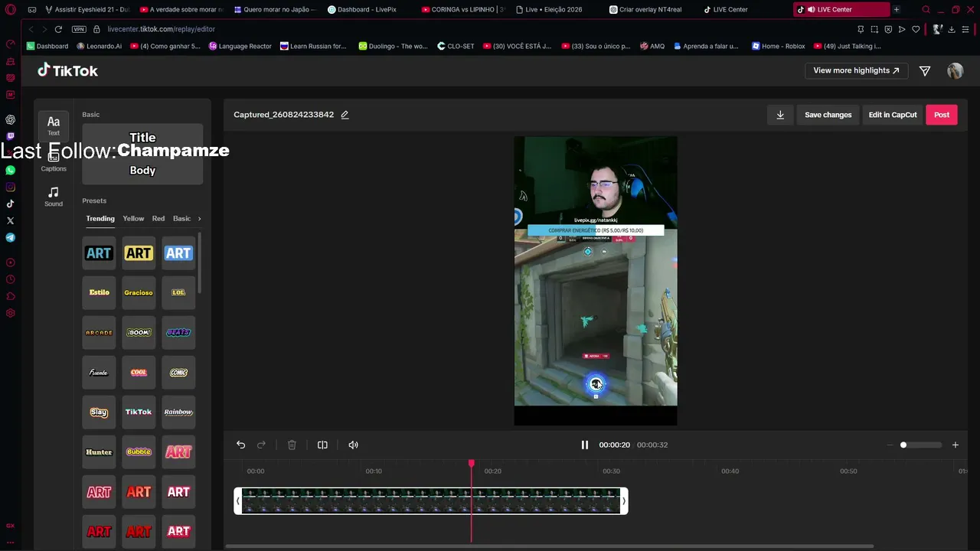Image resolution: width=980 pixels, height=551 pixels.
Task: Open X from the Opera sidebar
Action: point(10,220)
